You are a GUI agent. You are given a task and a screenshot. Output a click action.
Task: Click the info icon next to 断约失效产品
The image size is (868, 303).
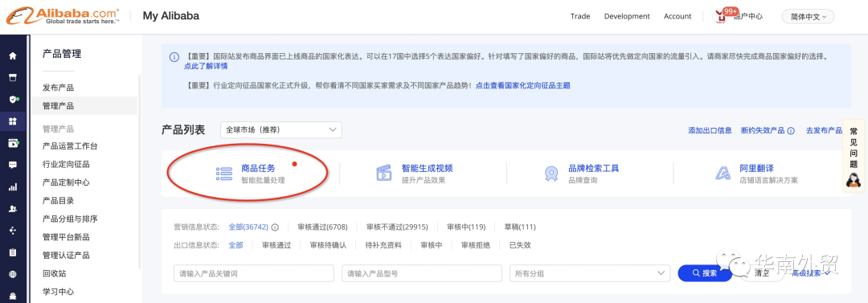[x=791, y=131]
